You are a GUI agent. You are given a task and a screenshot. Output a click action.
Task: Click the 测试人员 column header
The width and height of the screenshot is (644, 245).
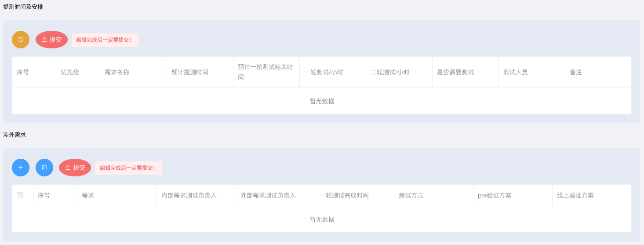pyautogui.click(x=516, y=72)
